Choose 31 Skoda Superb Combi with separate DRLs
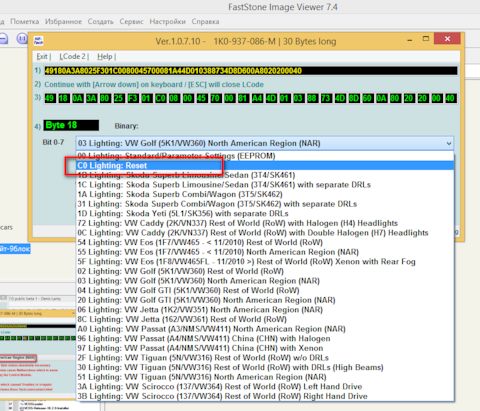 click(x=265, y=204)
